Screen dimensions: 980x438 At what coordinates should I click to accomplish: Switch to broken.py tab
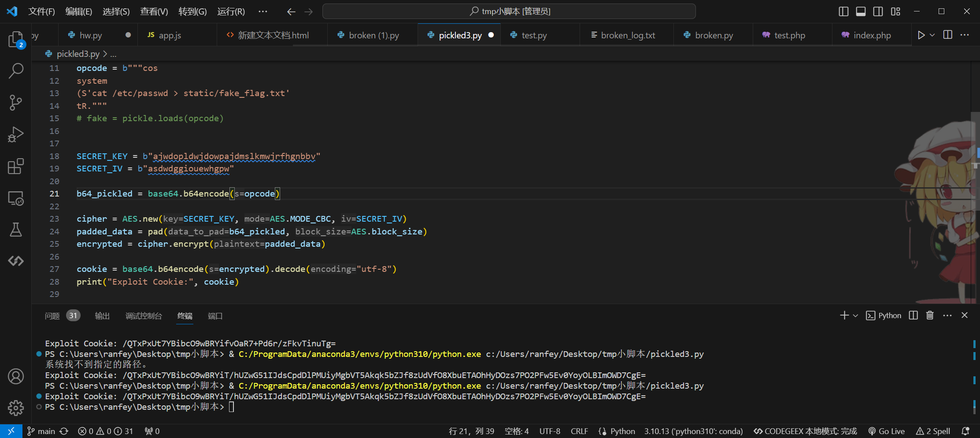coord(714,35)
